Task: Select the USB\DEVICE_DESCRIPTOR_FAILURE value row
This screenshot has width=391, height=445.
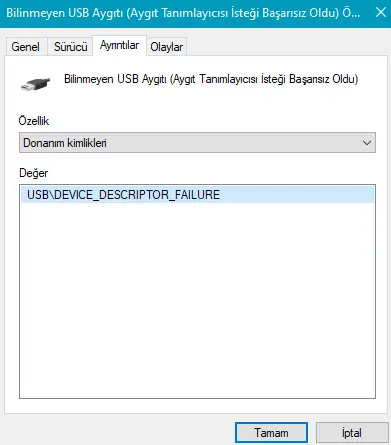Action: pos(197,195)
